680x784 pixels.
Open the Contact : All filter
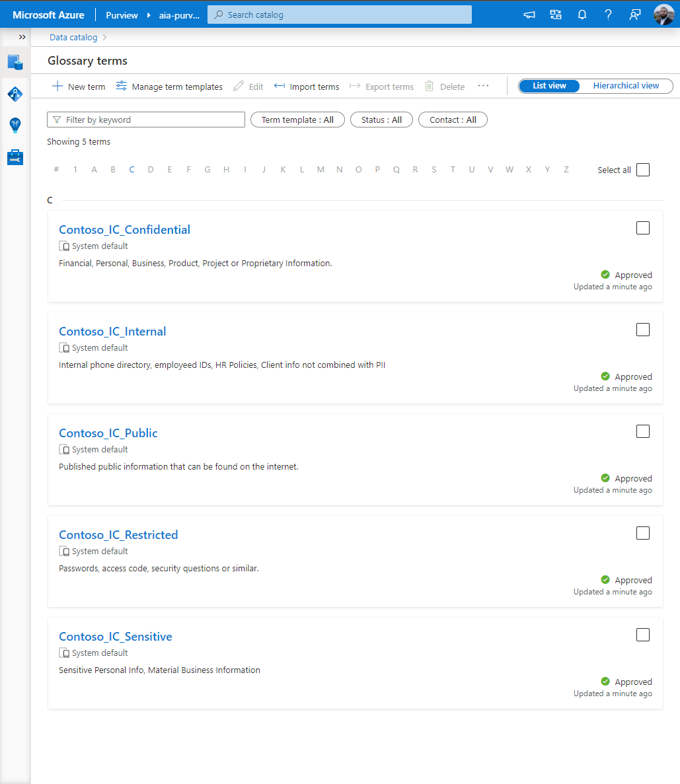pos(452,120)
